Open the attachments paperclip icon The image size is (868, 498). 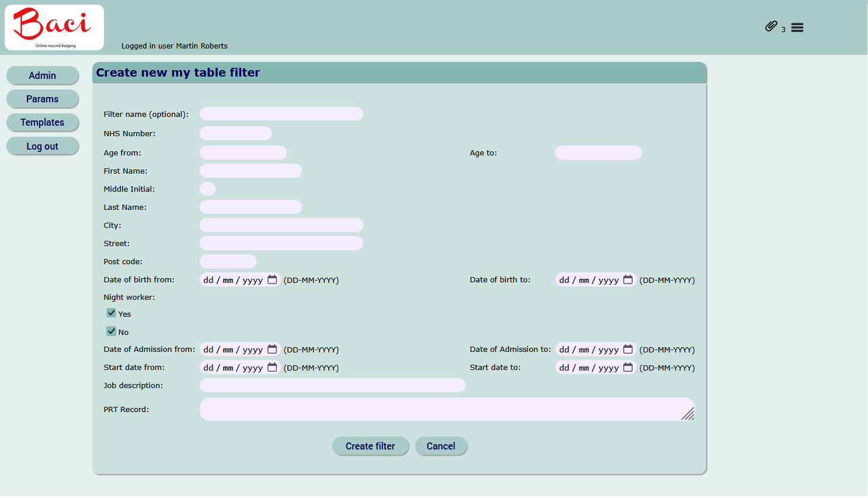[770, 26]
